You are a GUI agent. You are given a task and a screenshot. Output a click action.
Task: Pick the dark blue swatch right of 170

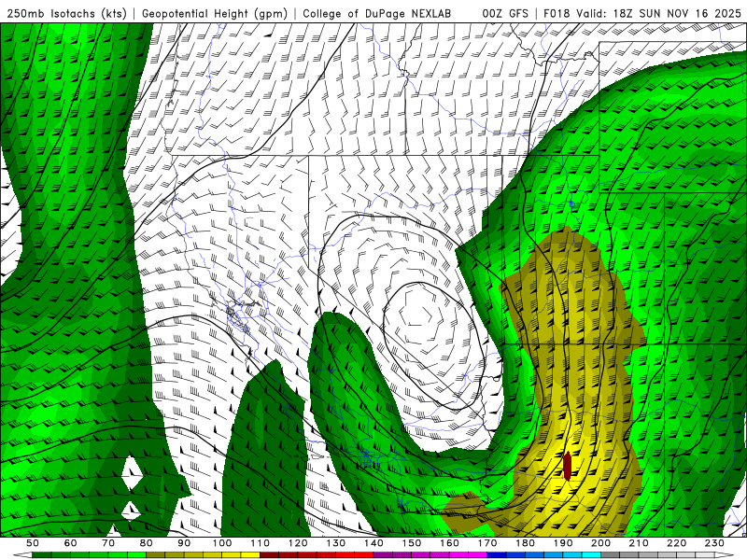[x=497, y=555]
